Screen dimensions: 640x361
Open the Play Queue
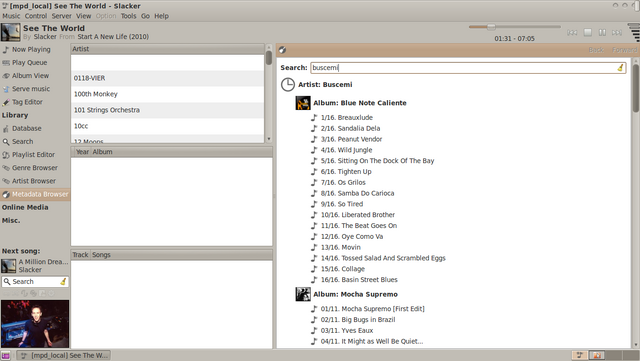coord(29,62)
